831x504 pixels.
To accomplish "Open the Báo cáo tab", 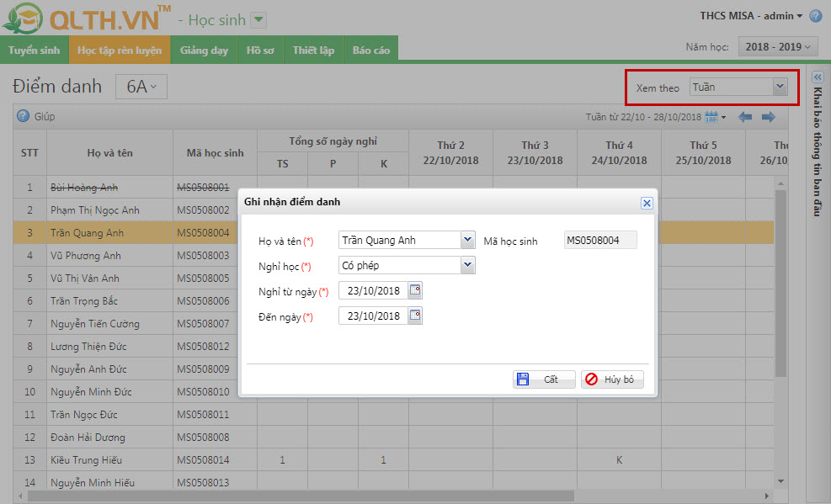I will coord(370,50).
